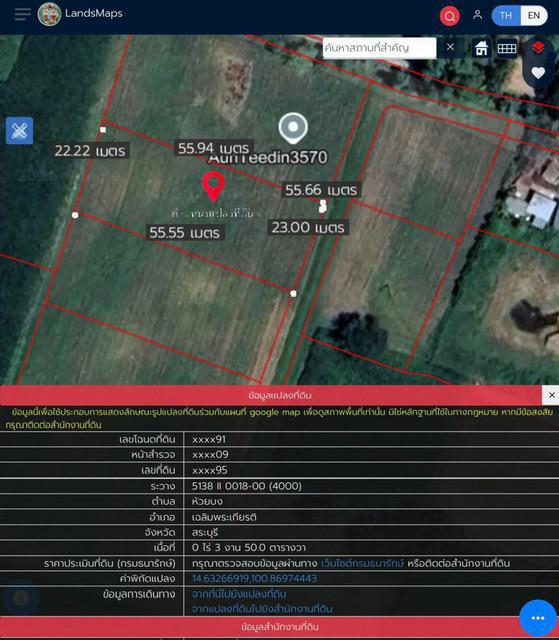Open the parcel coordinates link
Image resolution: width=559 pixels, height=640 pixels.
click(254, 578)
